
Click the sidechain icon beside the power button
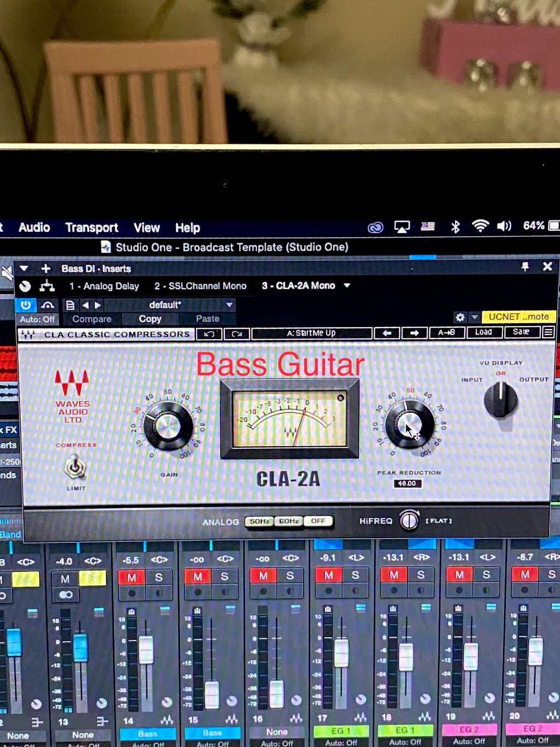pos(48,305)
